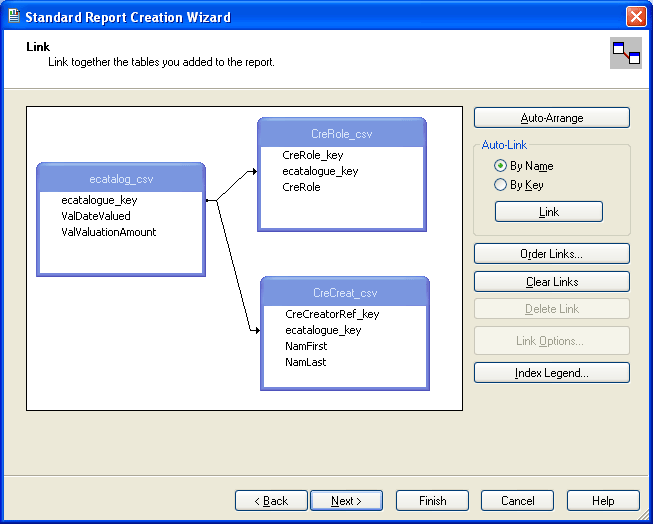
Task: Click the table link icon in header
Action: (625, 54)
